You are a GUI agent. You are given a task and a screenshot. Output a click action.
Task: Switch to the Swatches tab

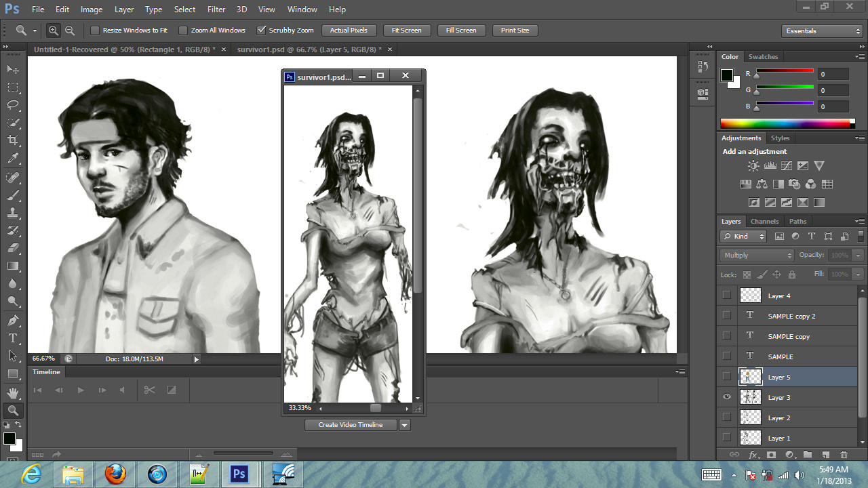[763, 57]
